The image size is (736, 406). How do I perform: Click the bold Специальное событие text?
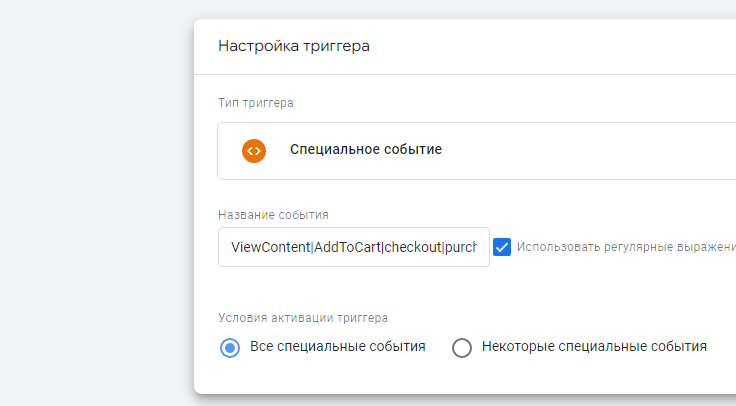point(366,149)
